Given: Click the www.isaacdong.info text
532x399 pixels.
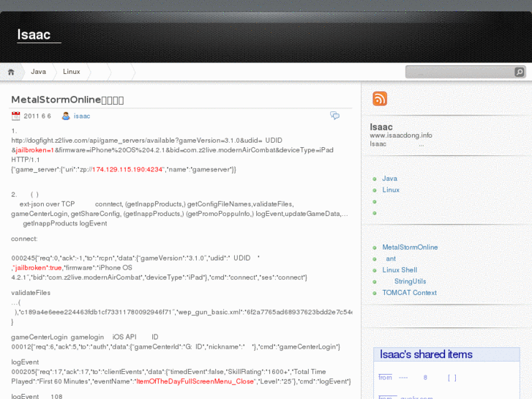Looking at the screenshot, I should pos(401,135).
